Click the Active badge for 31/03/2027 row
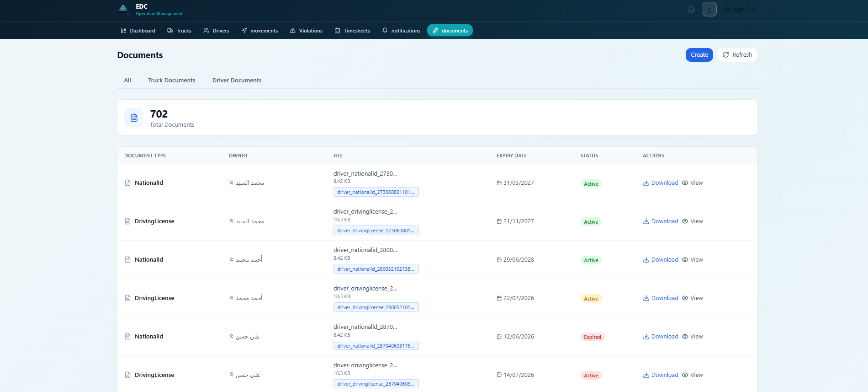The width and height of the screenshot is (868, 392). click(x=591, y=184)
